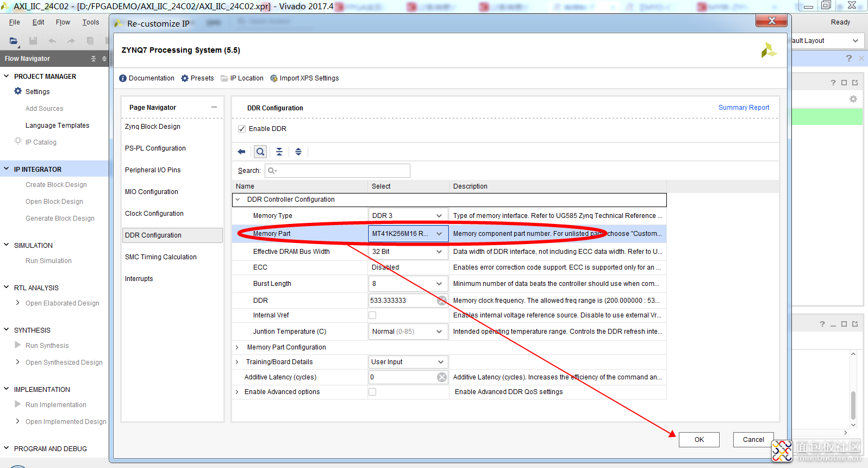Viewport: 868px width, 468px height.
Task: Expand Training/Board Details group
Action: (x=237, y=362)
